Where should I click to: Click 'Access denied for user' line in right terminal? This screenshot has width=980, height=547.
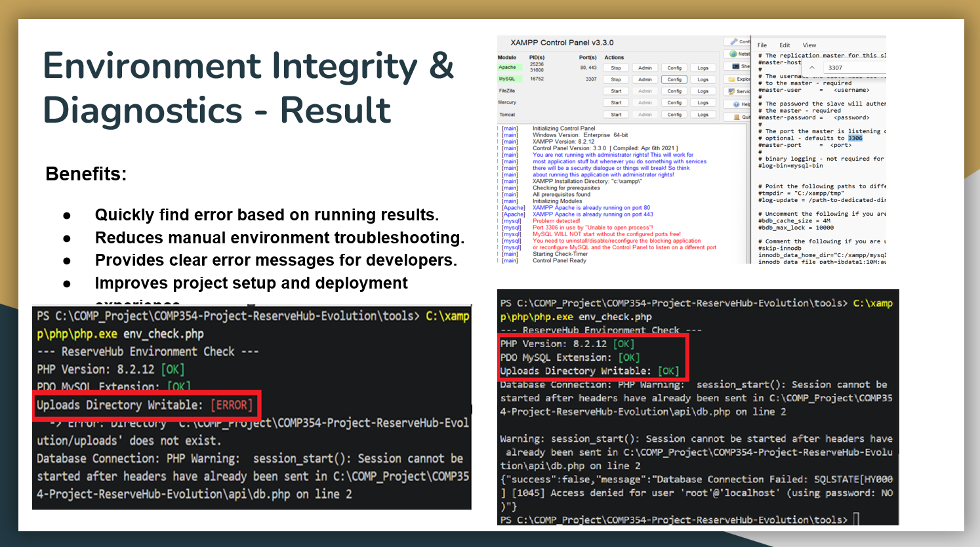(697, 493)
